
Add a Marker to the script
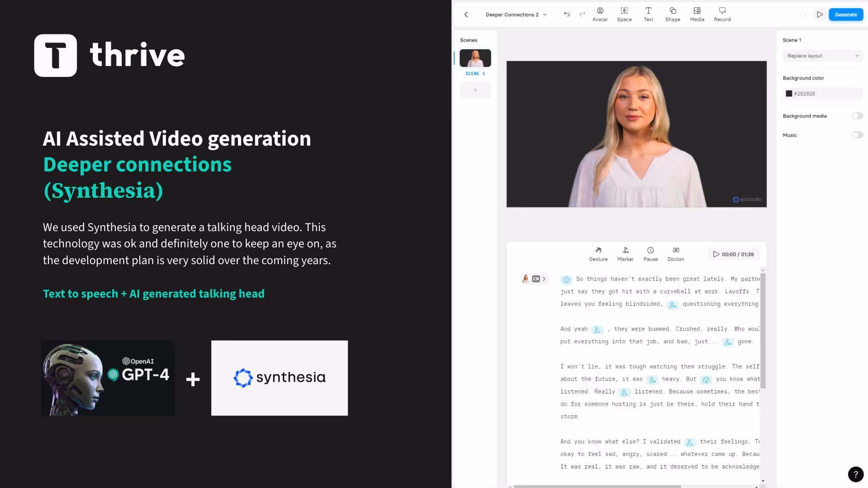(x=625, y=254)
